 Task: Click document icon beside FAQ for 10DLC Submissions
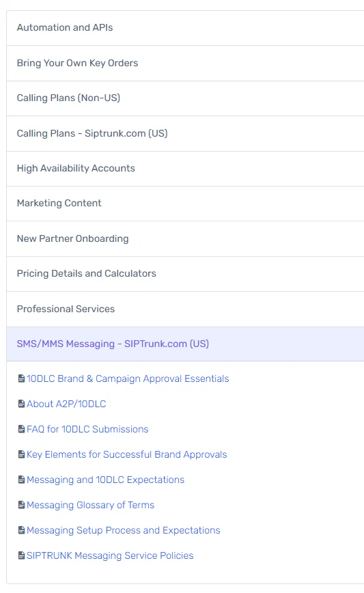(x=22, y=429)
